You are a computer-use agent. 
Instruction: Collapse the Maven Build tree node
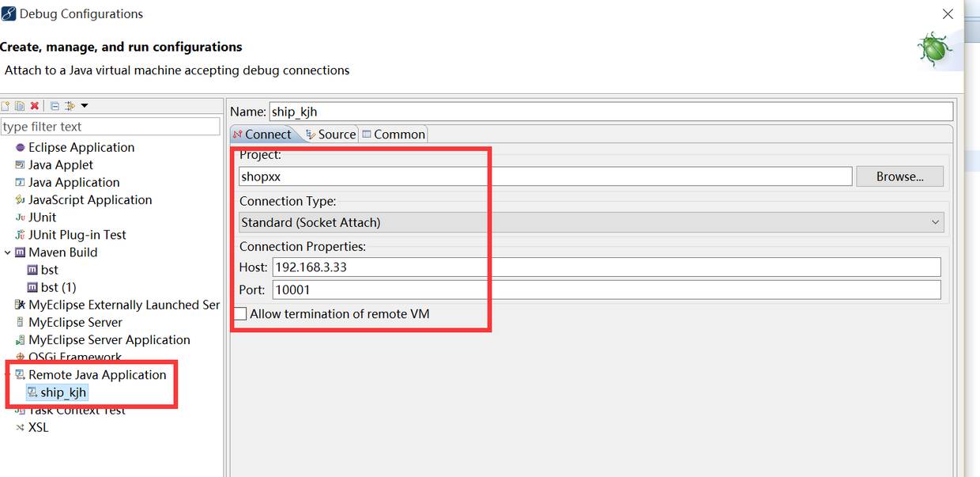pyautogui.click(x=8, y=252)
